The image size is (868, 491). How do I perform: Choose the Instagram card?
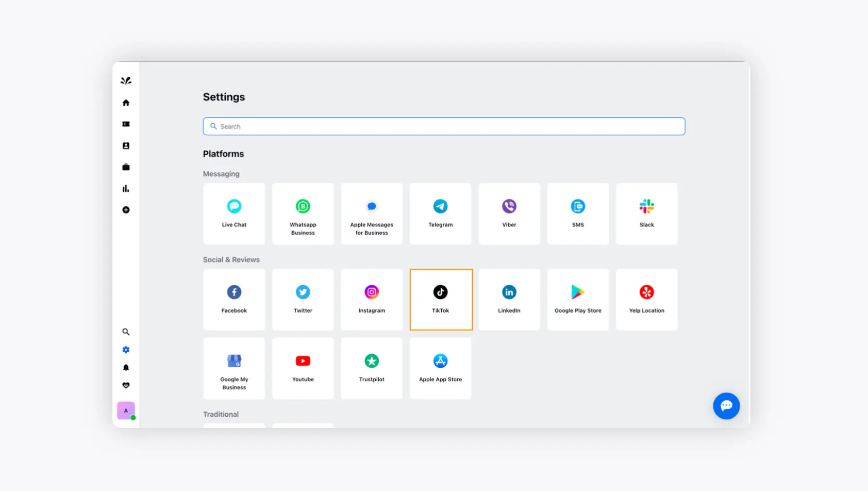pos(372,300)
